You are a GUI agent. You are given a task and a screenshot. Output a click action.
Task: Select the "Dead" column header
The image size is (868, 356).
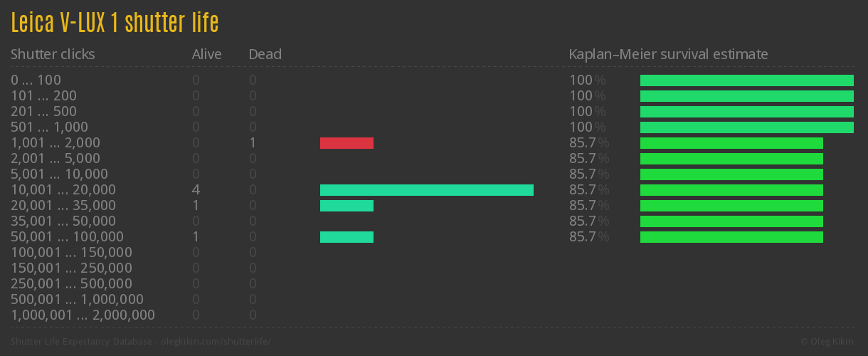pyautogui.click(x=265, y=54)
